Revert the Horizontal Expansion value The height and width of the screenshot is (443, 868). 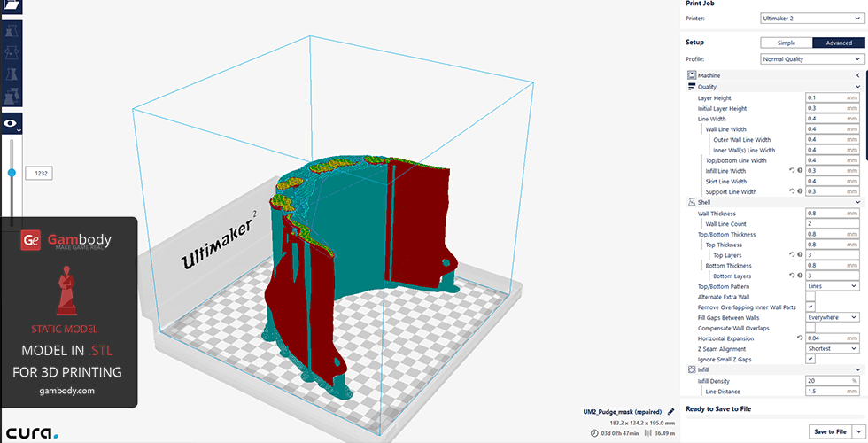799,338
